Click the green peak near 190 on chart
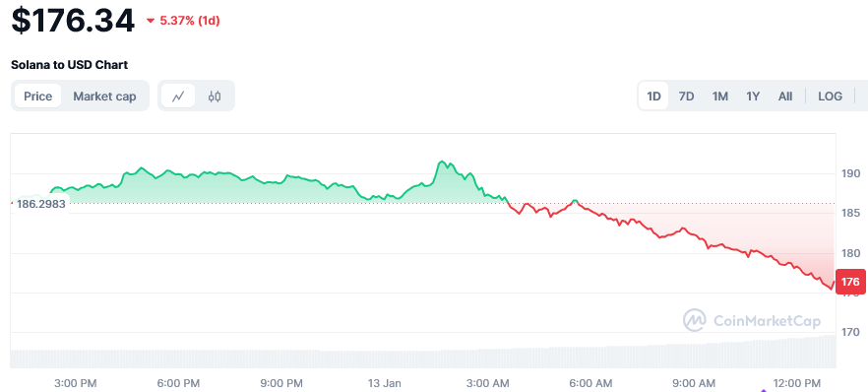Viewport: 868px width, 392px height. point(442,162)
